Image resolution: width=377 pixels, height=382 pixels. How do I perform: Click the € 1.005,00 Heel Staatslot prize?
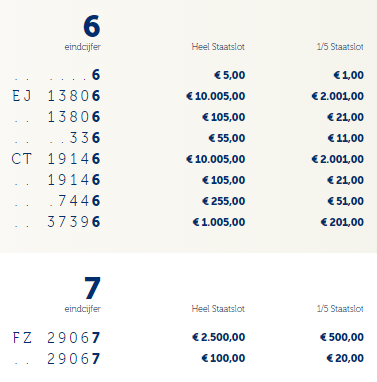219,222
